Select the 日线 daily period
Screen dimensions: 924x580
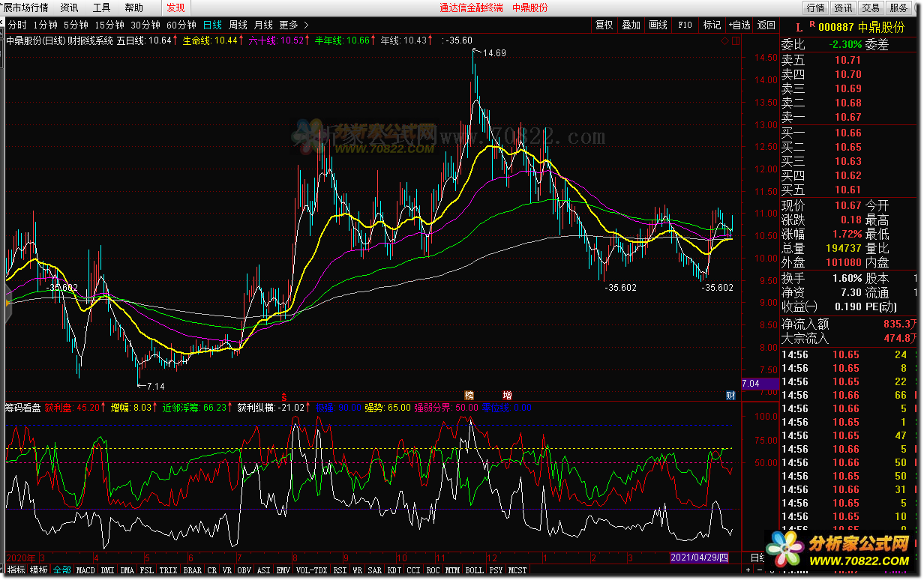click(x=212, y=25)
